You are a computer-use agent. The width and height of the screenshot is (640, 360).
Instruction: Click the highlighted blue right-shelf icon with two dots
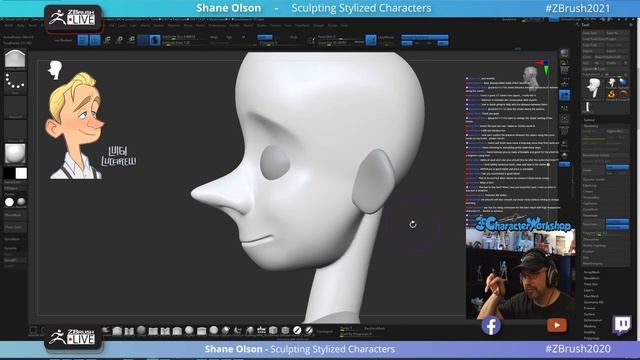point(564,95)
